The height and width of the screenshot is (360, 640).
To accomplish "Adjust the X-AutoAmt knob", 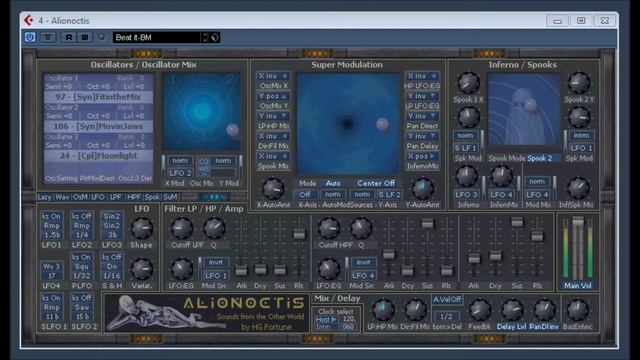I will tap(273, 188).
